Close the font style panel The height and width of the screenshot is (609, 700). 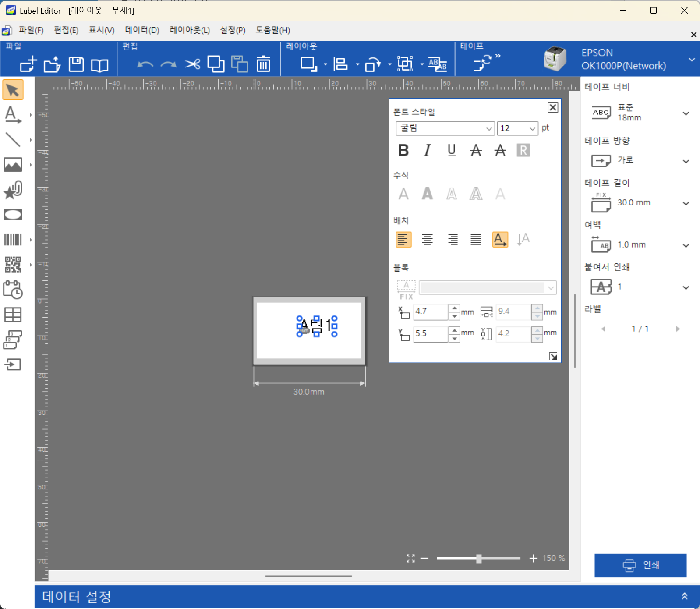pos(553,107)
